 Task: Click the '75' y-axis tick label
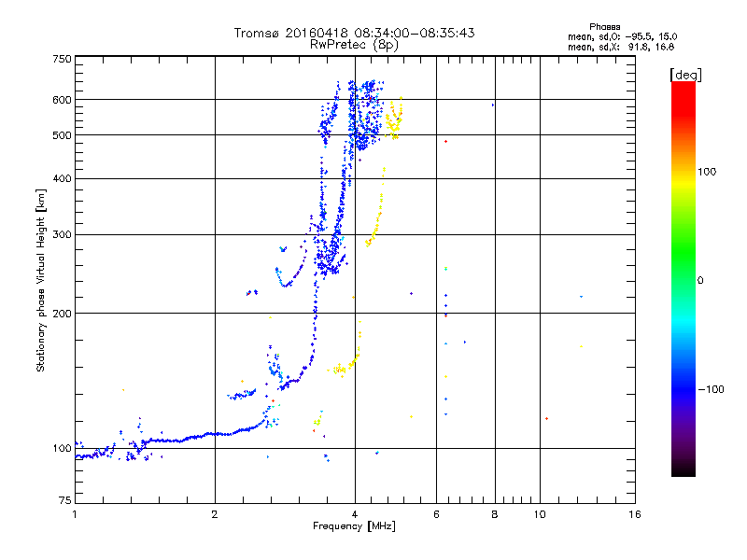(x=65, y=500)
